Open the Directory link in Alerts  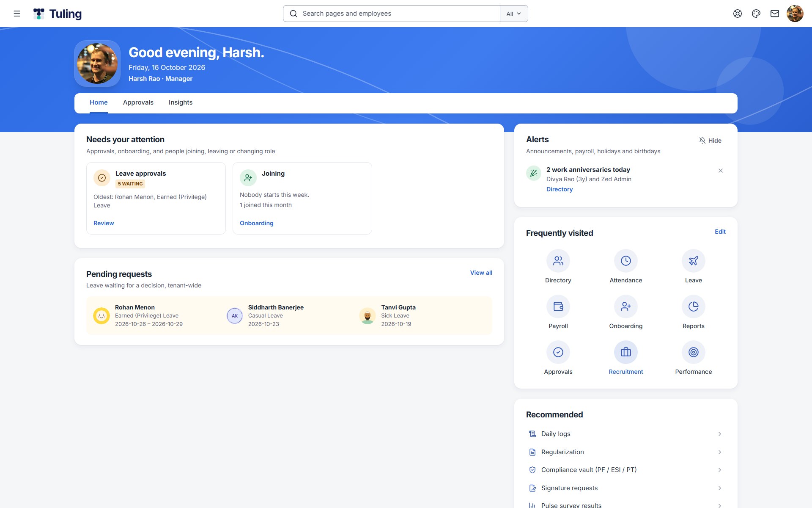(560, 189)
